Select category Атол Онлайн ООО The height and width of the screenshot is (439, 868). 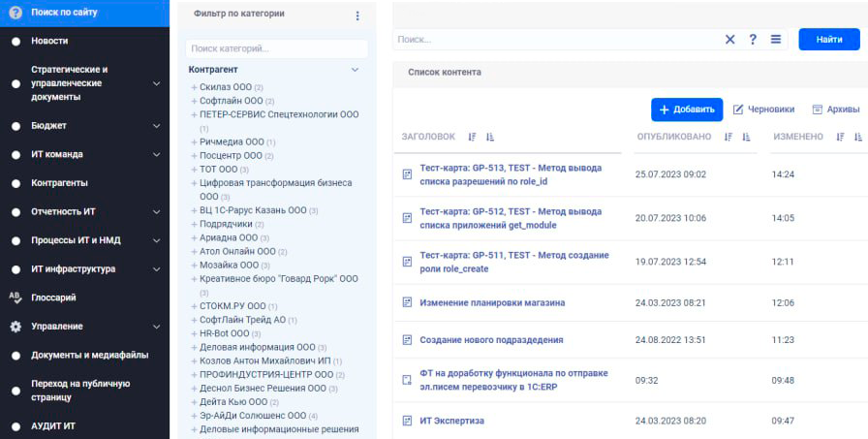237,251
